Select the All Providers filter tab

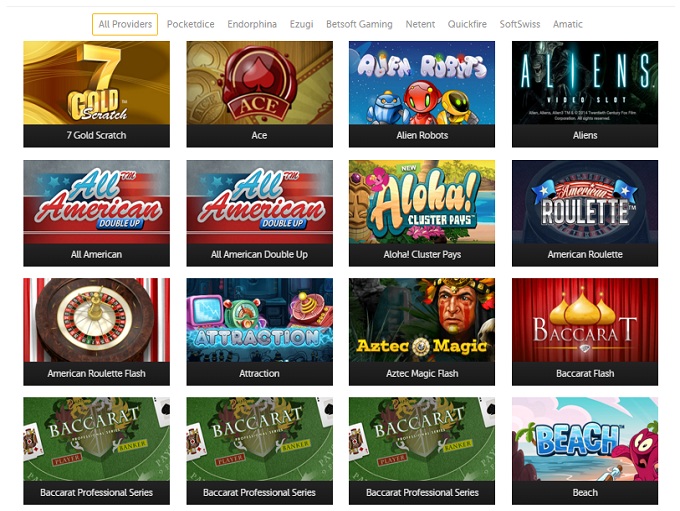[125, 24]
